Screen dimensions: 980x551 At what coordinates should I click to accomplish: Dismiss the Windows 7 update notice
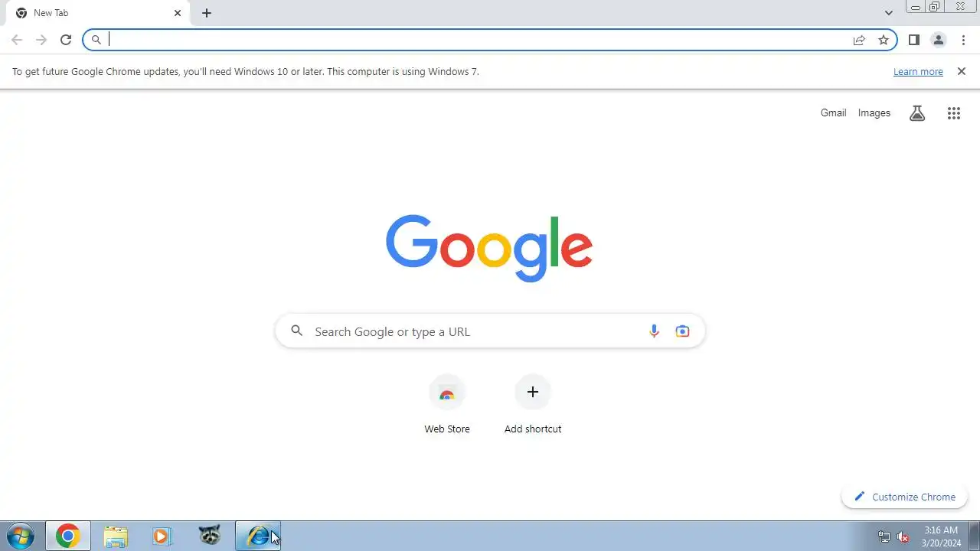(x=962, y=71)
